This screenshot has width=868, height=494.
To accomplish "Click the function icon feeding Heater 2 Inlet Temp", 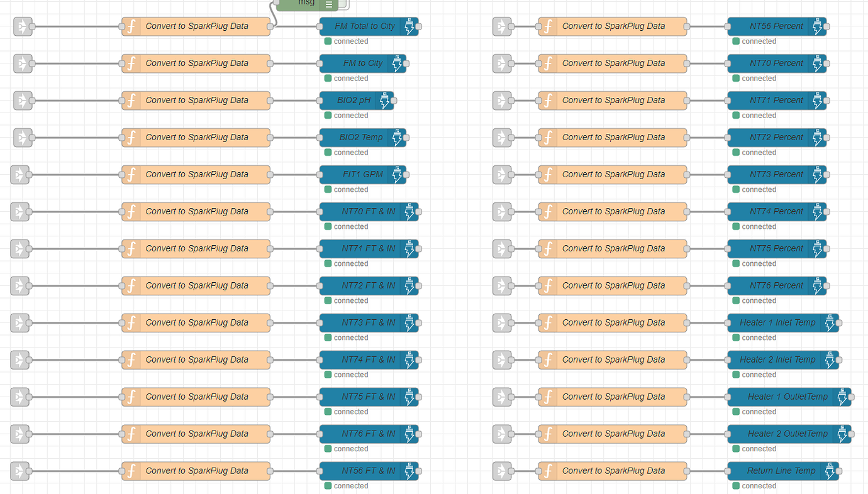I will coord(548,360).
